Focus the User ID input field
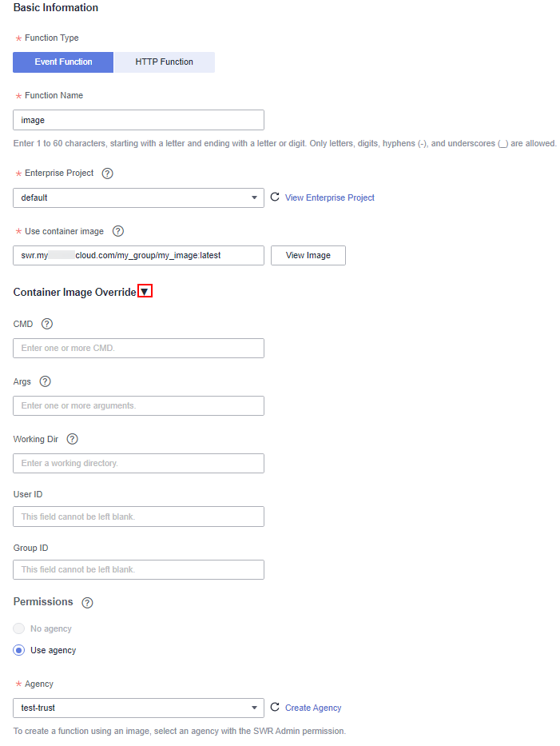Viewport: 560px width, 746px height. (138, 517)
